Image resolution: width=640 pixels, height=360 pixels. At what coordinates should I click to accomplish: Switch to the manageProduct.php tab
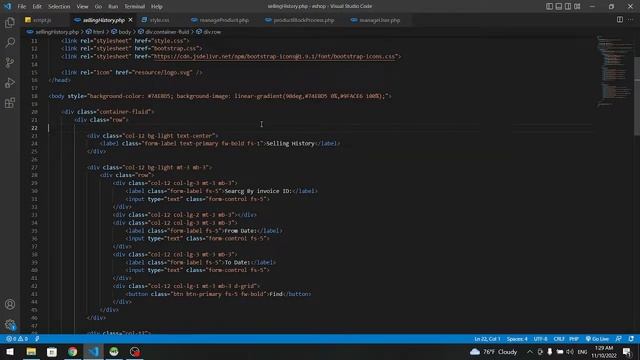point(224,20)
